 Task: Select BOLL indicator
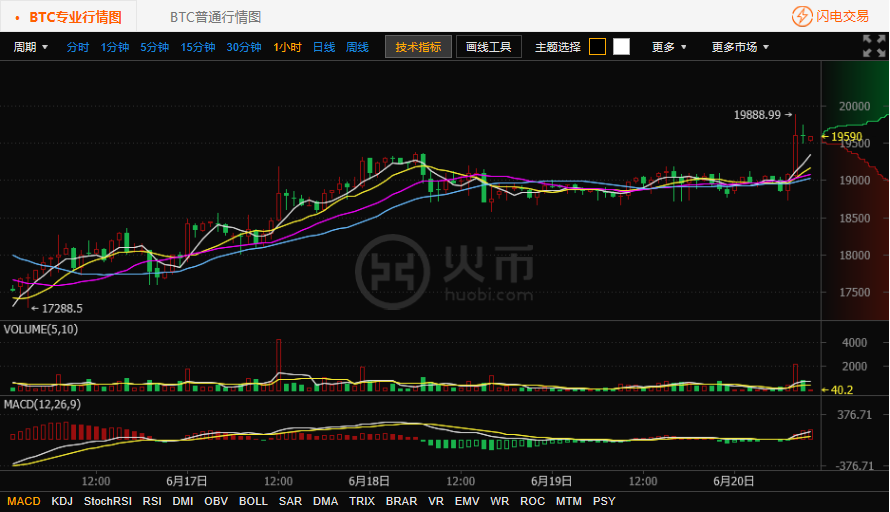(x=253, y=501)
